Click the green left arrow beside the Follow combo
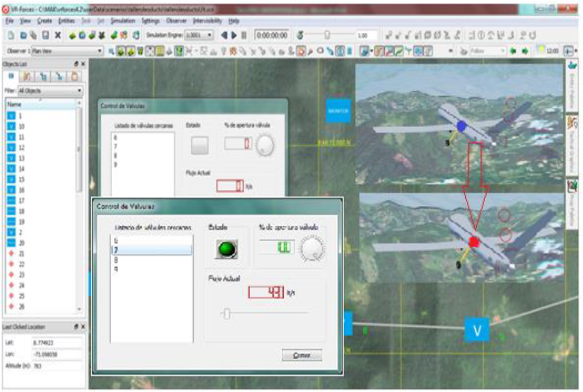583x392 pixels. [513, 51]
